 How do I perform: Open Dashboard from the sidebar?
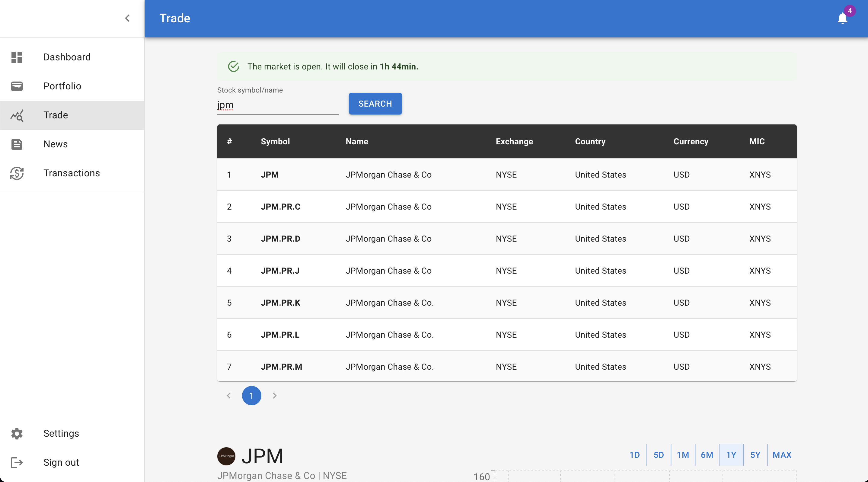(x=72, y=57)
